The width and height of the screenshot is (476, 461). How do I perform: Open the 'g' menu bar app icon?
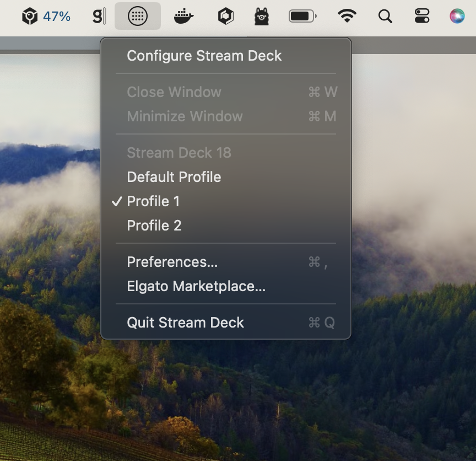point(99,16)
